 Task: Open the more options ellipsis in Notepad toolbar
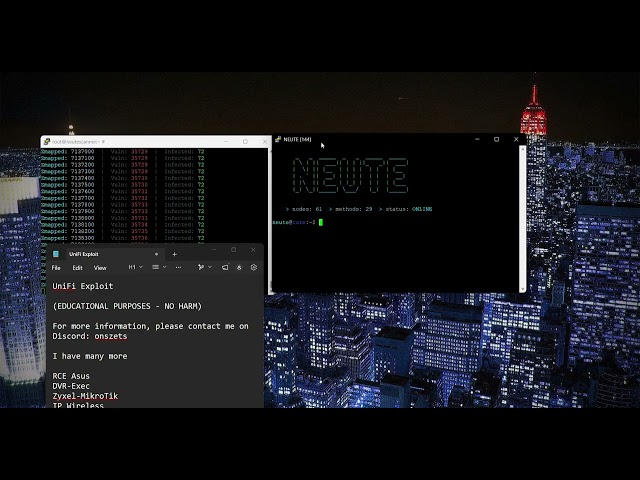178,267
